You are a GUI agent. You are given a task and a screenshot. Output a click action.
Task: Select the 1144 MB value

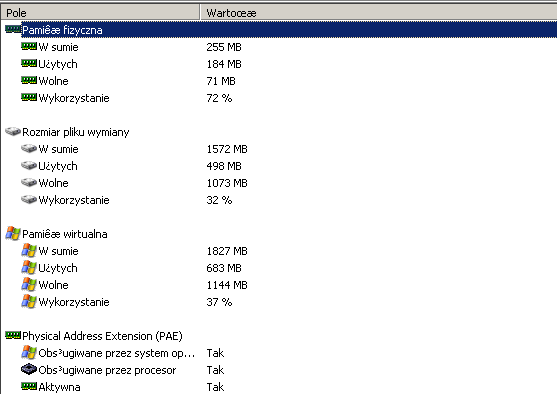(x=227, y=285)
